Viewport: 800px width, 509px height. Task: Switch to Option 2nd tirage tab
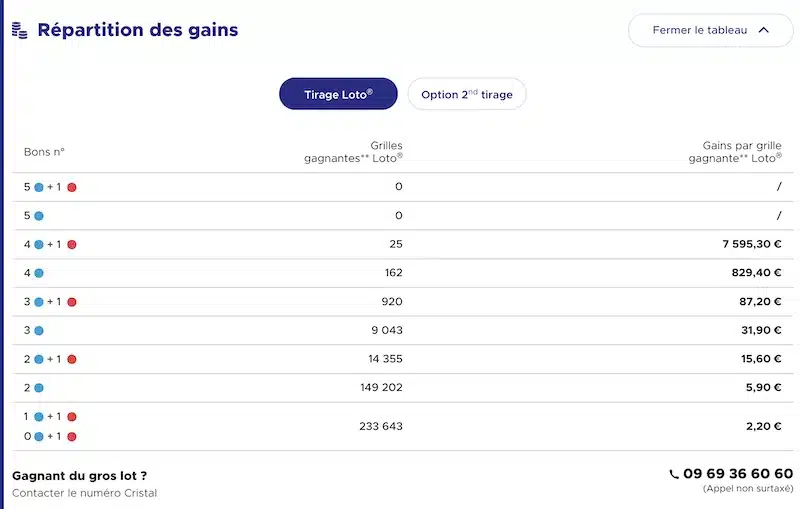[467, 94]
